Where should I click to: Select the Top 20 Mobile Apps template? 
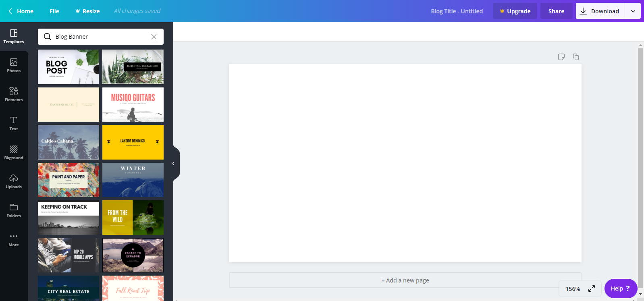coord(69,255)
